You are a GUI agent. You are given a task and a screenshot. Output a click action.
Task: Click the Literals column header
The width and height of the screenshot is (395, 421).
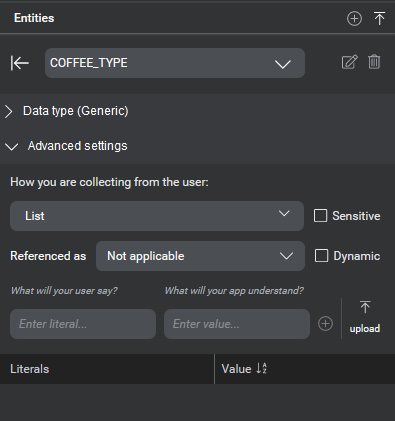coord(30,369)
